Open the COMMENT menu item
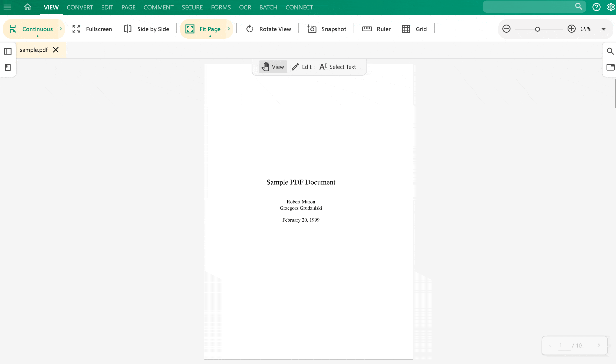 pyautogui.click(x=158, y=7)
